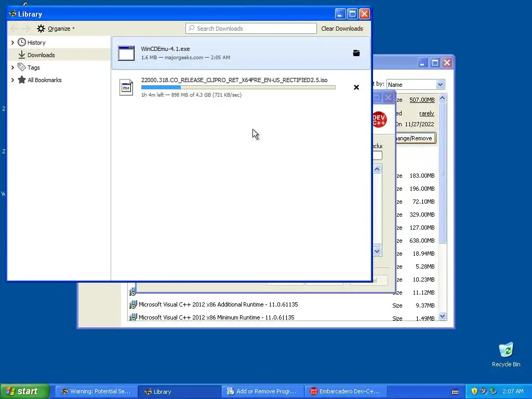This screenshot has height=399, width=532.
Task: Click icon of VC++ 2012 Additional Runtime
Action: (133, 304)
